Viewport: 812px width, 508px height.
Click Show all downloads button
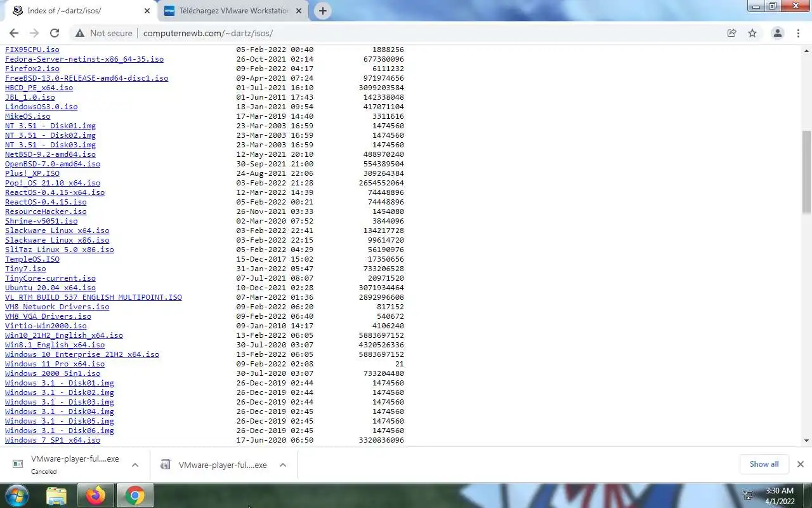pyautogui.click(x=764, y=464)
